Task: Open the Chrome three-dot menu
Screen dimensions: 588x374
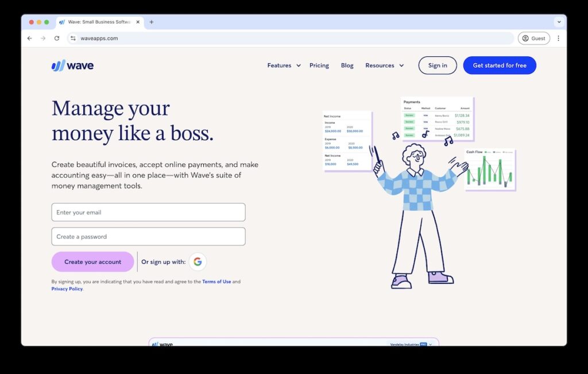Action: coord(558,38)
